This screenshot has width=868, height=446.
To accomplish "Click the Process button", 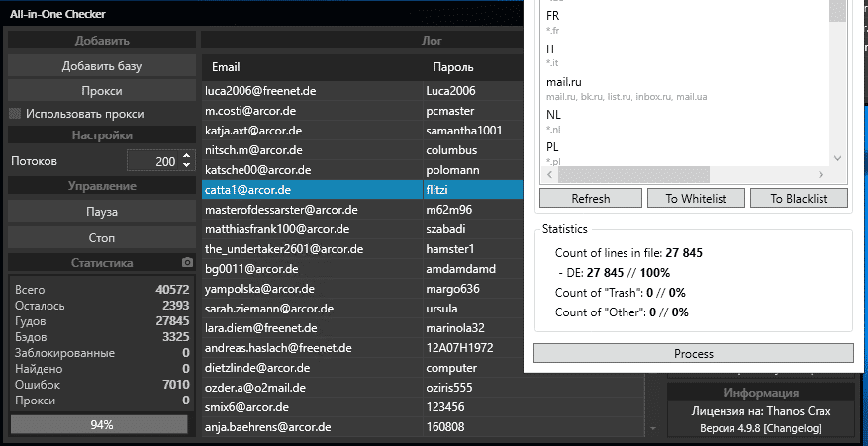I will click(x=693, y=354).
